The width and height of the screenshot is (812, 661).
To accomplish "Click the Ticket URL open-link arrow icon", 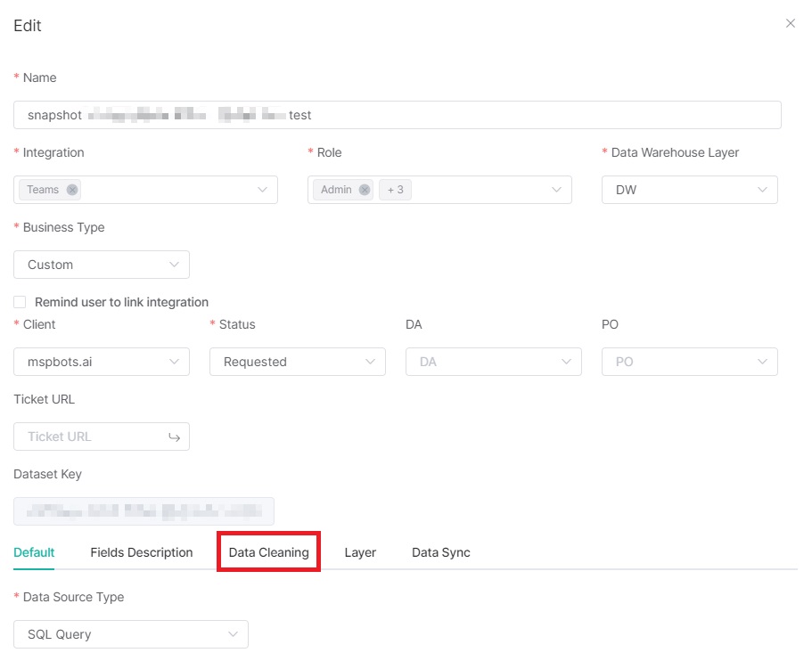I will click(174, 437).
